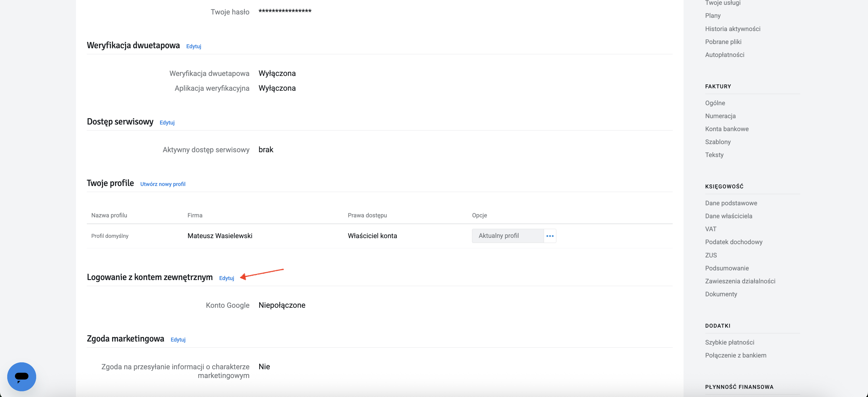The image size is (868, 397).
Task: Open Szybkie płatności add-on
Action: pos(729,342)
